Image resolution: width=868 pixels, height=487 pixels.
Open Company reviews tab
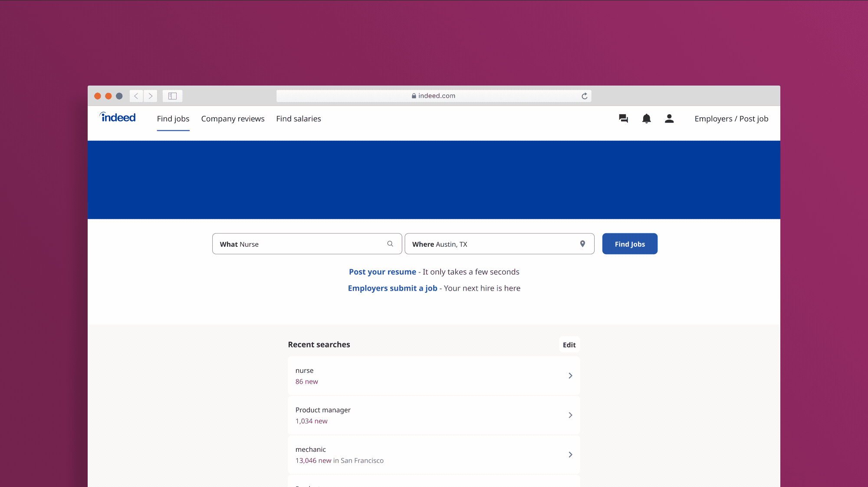[x=233, y=119]
